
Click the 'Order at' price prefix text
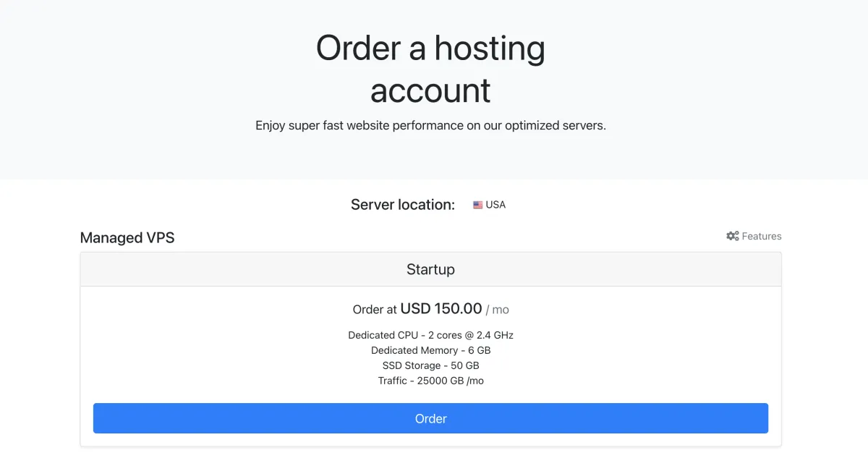click(x=374, y=310)
